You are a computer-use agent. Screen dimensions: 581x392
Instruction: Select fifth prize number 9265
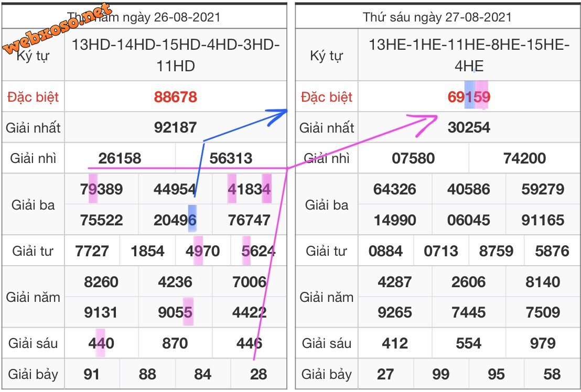coord(395,312)
